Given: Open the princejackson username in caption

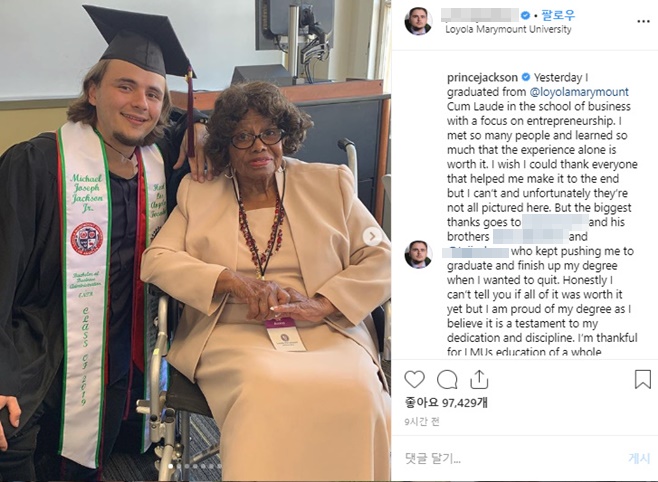Looking at the screenshot, I should coord(483,76).
